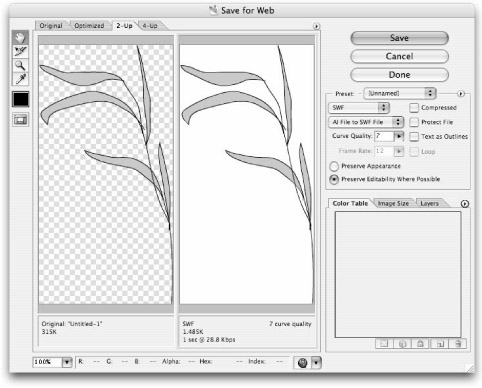This screenshot has width=482, height=388.
Task: Switch to the Original tab
Action: coord(51,26)
